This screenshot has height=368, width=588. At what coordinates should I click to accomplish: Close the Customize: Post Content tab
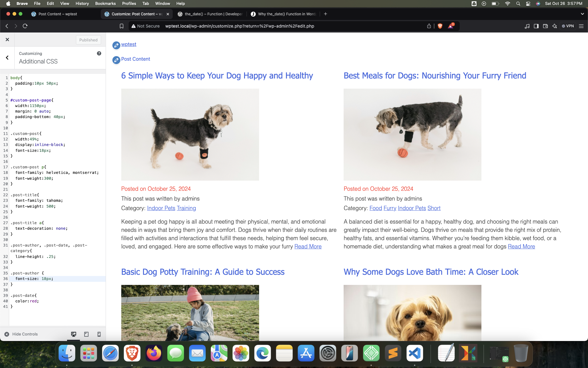pos(168,14)
